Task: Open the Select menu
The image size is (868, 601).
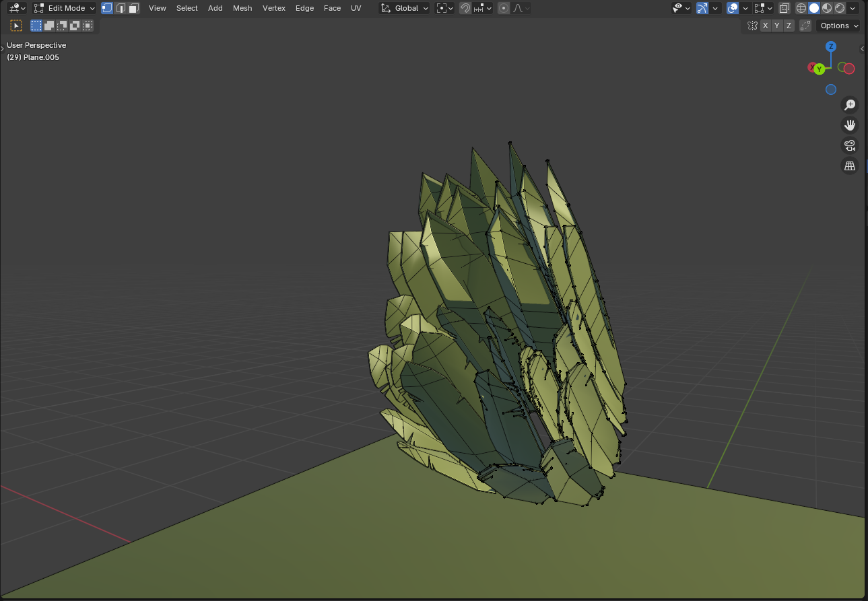Action: coord(187,8)
